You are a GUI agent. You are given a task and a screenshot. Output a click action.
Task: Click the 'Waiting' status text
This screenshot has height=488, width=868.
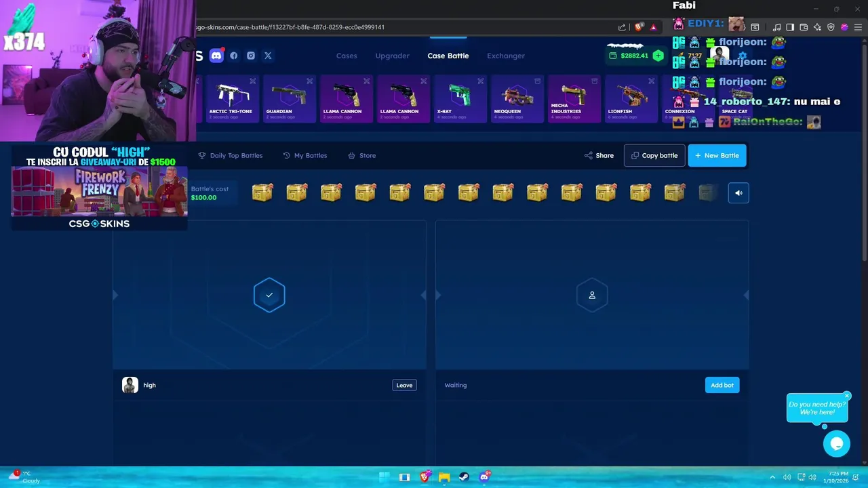click(456, 385)
